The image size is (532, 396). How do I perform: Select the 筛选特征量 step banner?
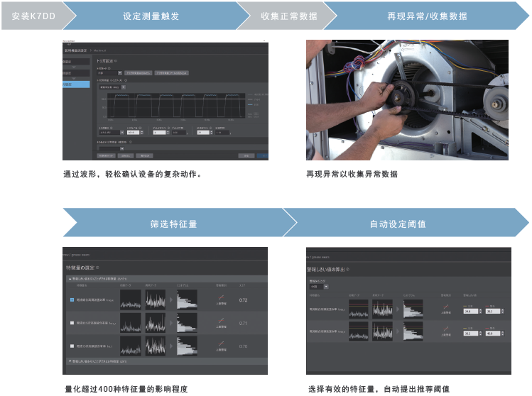tap(173, 224)
